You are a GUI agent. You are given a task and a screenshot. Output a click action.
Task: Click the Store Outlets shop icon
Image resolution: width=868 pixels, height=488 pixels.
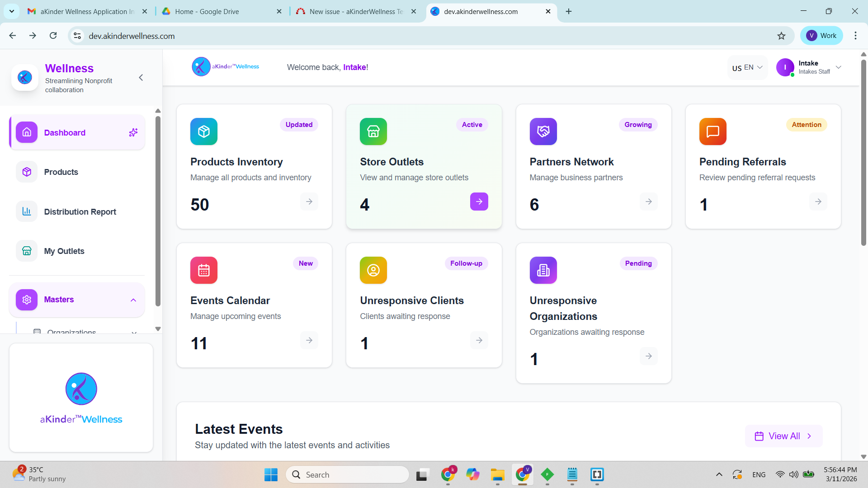[x=373, y=131]
